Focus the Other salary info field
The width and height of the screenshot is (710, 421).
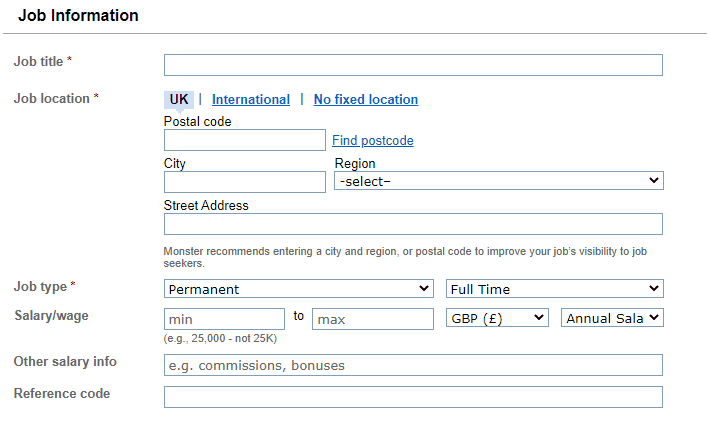[413, 365]
